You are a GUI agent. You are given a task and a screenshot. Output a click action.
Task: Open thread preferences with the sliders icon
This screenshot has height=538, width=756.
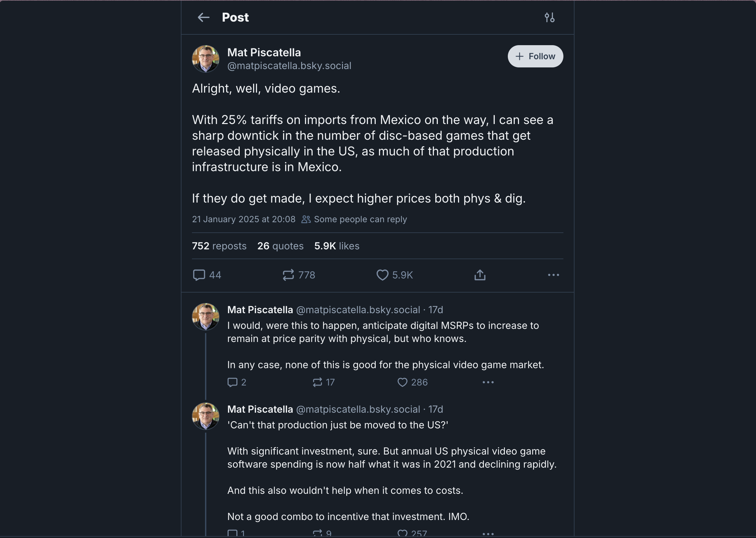pyautogui.click(x=549, y=18)
